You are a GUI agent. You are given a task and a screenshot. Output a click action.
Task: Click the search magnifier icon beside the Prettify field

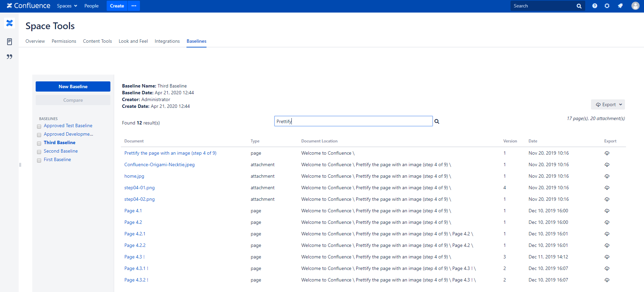[x=437, y=121]
